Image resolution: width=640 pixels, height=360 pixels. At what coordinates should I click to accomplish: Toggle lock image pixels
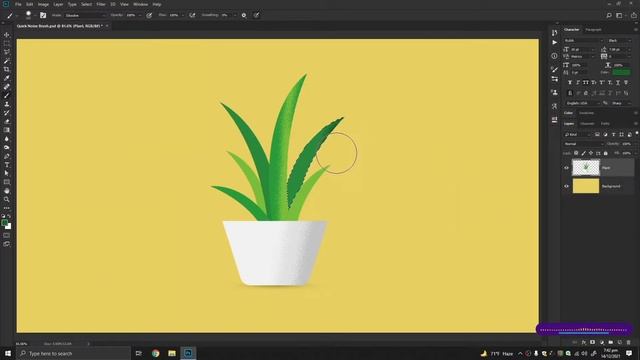(x=583, y=153)
